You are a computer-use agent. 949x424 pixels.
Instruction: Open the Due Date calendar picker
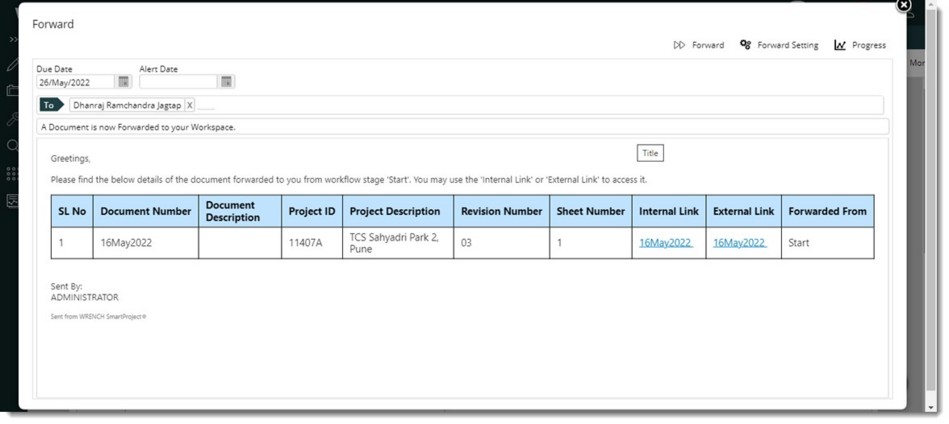coord(123,82)
